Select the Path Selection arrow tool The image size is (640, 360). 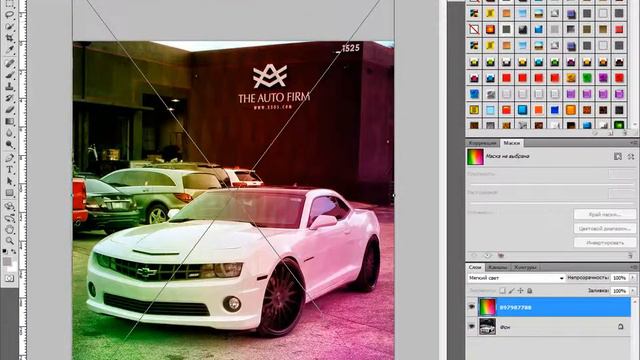point(9,181)
